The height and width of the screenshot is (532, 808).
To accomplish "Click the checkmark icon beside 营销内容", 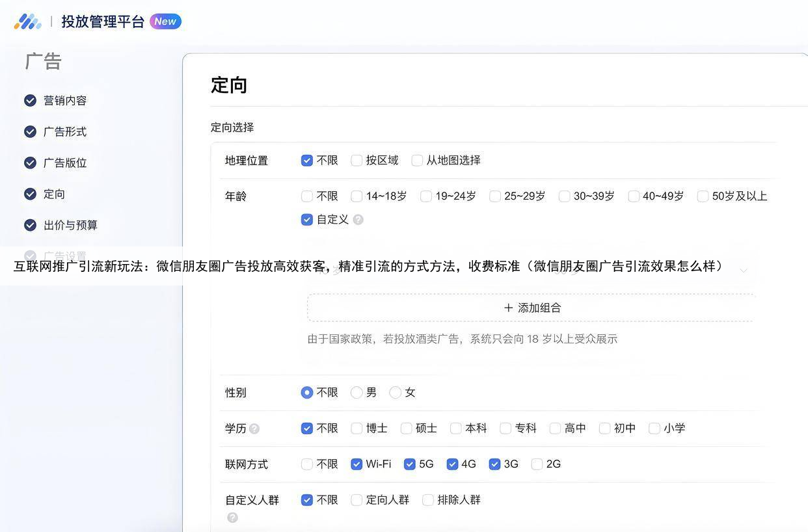I will click(30, 100).
